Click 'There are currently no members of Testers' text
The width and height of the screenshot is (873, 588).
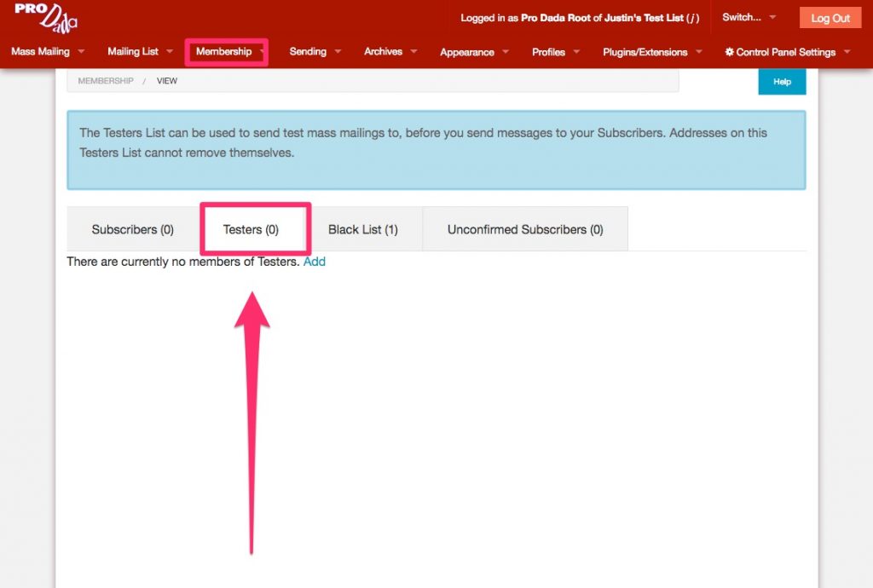[183, 262]
